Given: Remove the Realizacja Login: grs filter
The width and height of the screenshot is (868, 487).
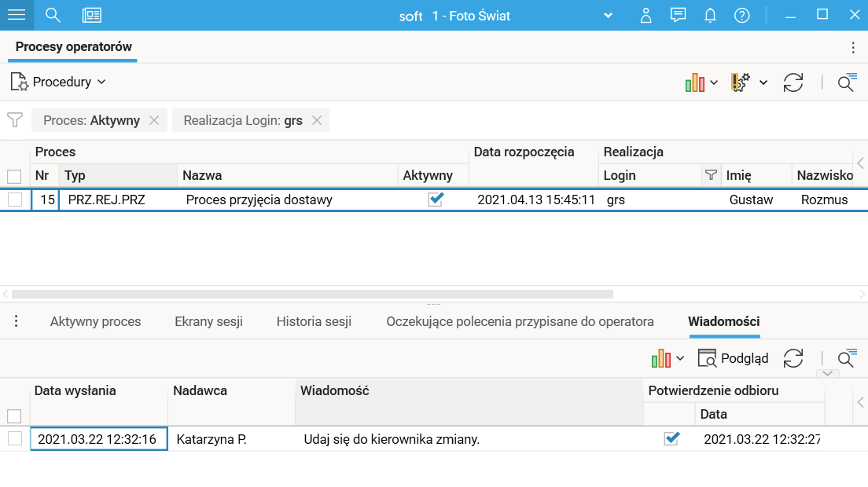Looking at the screenshot, I should click(317, 120).
